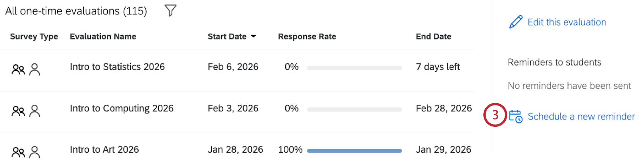644x164 pixels.
Task: Click single person icon in Intro to Art row
Action: tap(35, 152)
